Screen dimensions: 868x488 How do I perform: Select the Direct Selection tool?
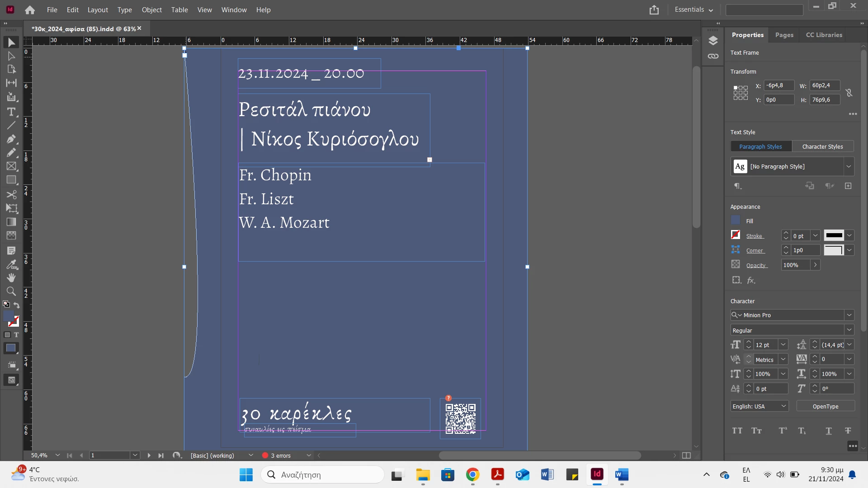(11, 56)
